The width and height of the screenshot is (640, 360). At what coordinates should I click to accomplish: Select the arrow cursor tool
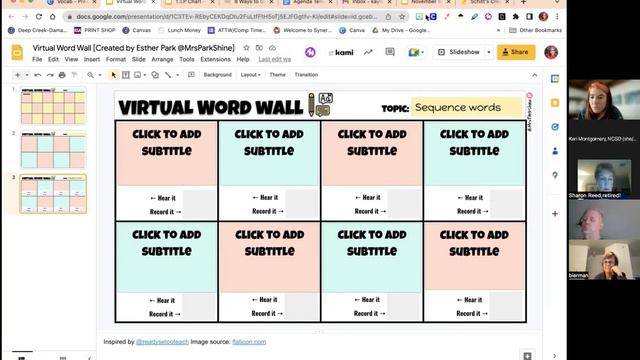point(113,75)
